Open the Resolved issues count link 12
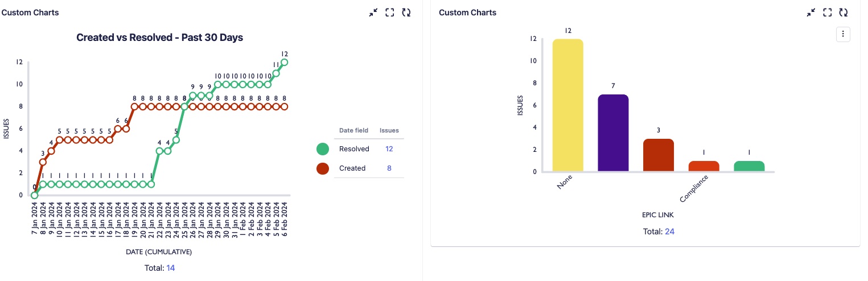 pos(389,149)
